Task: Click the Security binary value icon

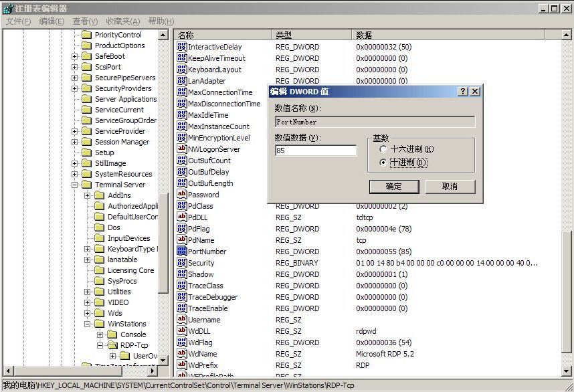Action: (x=181, y=263)
